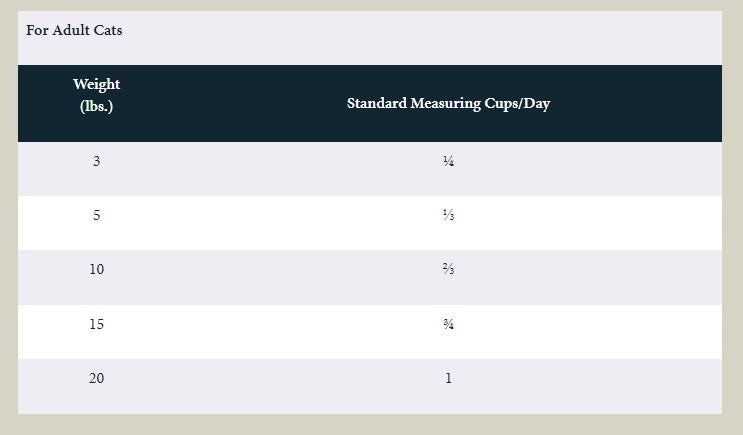Select the weight cell showing 3
The width and height of the screenshot is (743, 435).
point(97,161)
